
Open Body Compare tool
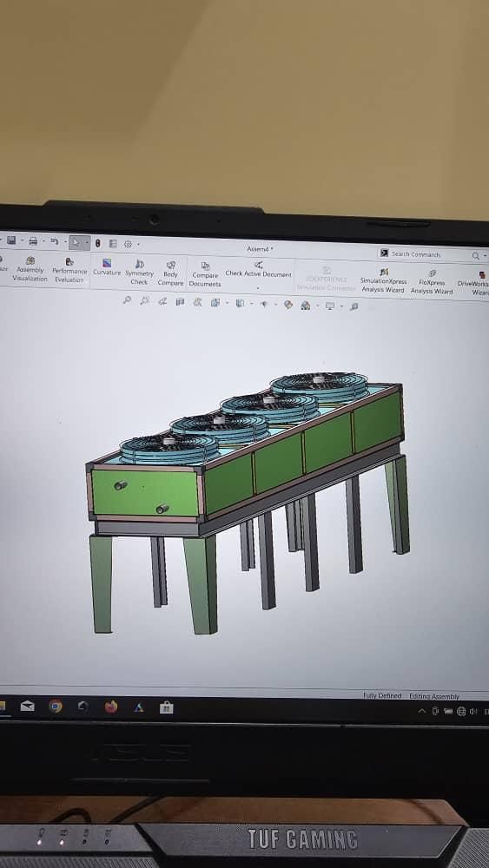click(170, 273)
